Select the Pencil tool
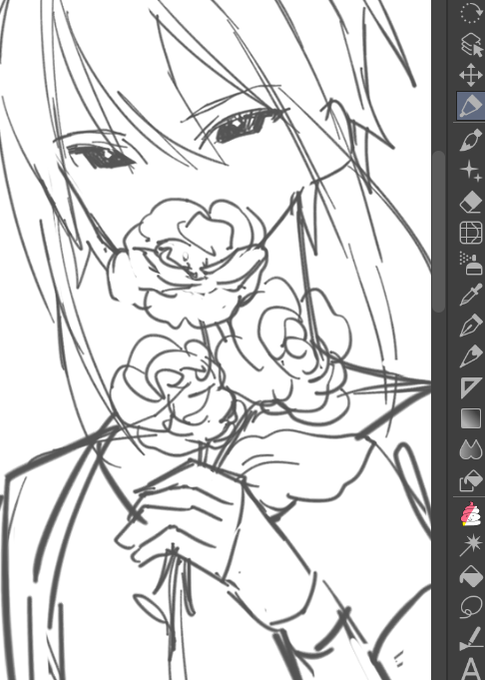 (470, 356)
